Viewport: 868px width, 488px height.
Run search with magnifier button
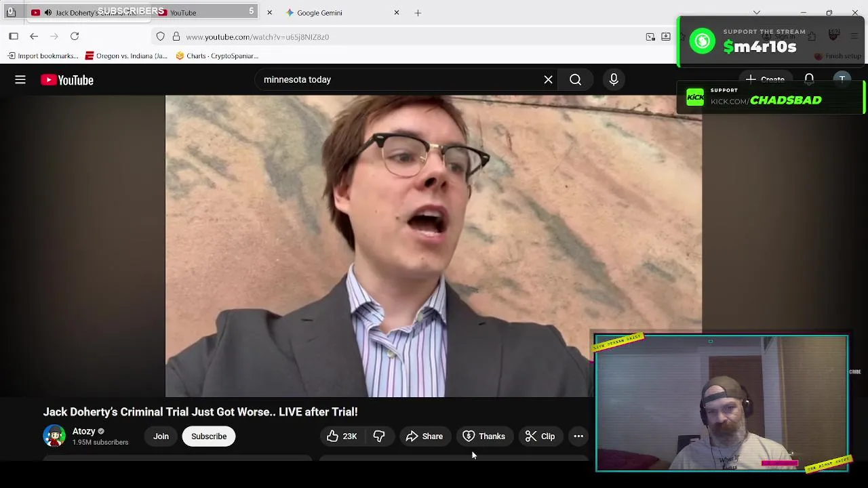click(x=575, y=79)
